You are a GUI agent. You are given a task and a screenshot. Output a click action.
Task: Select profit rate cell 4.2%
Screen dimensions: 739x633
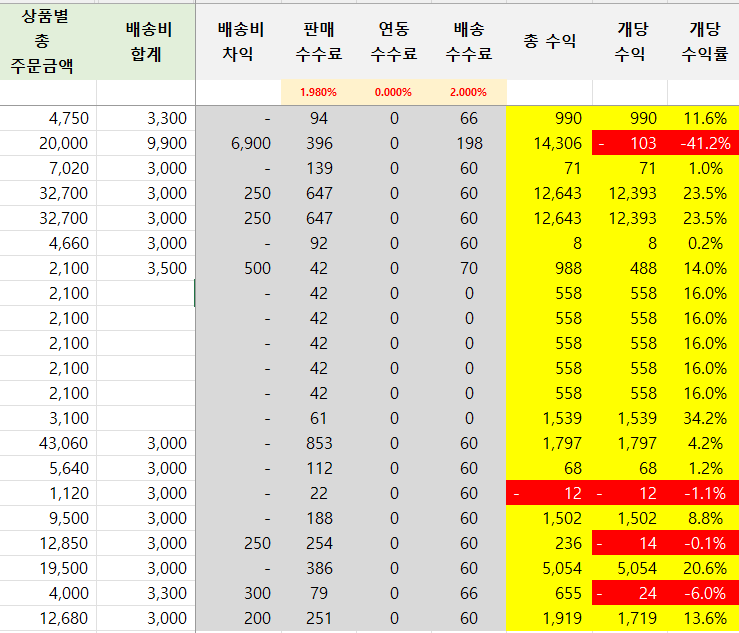(704, 443)
